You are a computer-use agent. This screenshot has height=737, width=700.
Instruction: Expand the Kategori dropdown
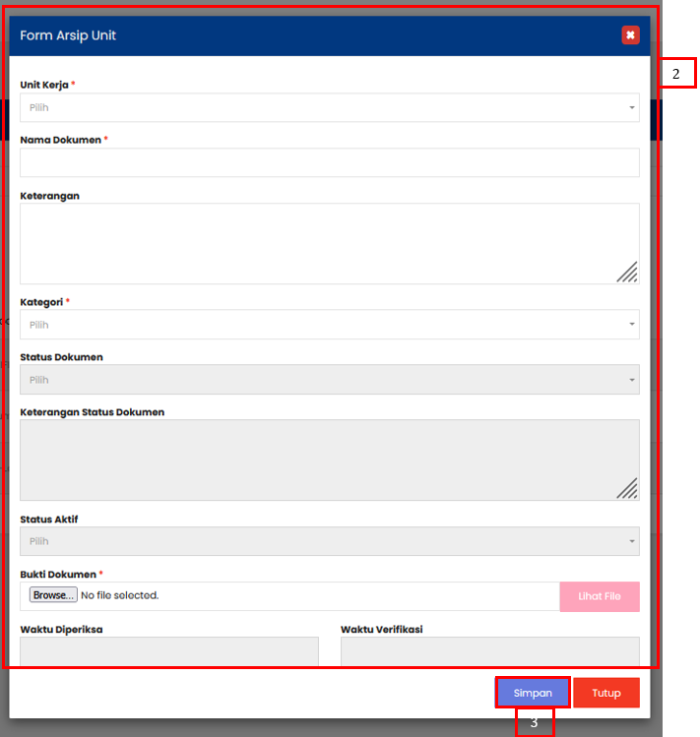click(x=329, y=325)
